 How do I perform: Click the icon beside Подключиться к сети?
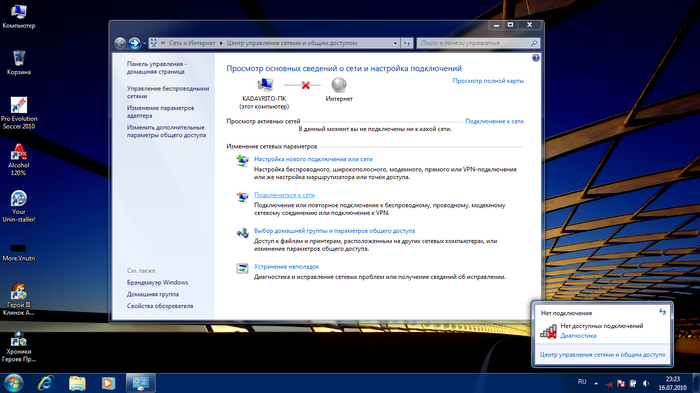tap(242, 196)
